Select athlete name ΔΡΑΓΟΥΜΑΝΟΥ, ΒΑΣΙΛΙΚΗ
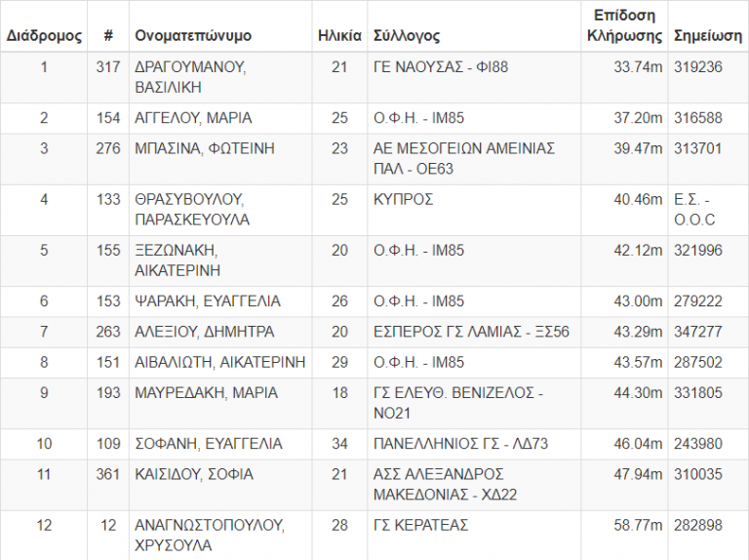Viewport: 749px width, 560px height. (190, 77)
